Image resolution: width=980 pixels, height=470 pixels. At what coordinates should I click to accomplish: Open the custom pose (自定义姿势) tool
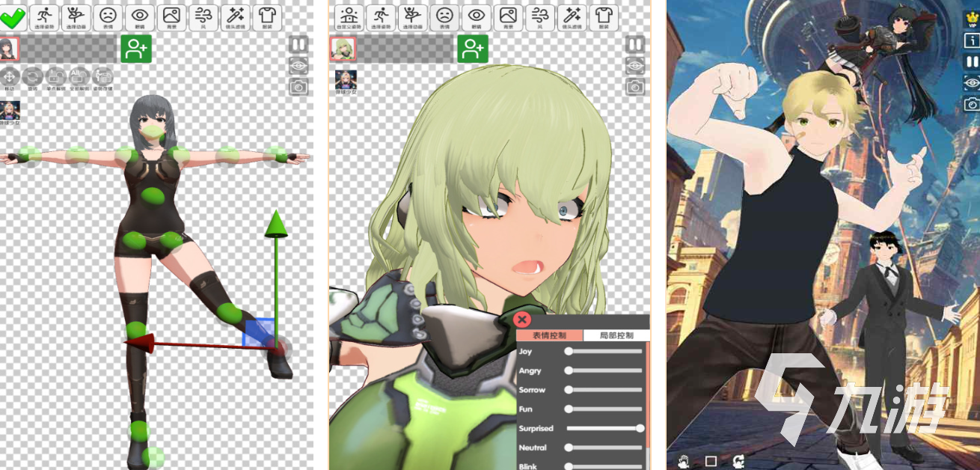[349, 16]
